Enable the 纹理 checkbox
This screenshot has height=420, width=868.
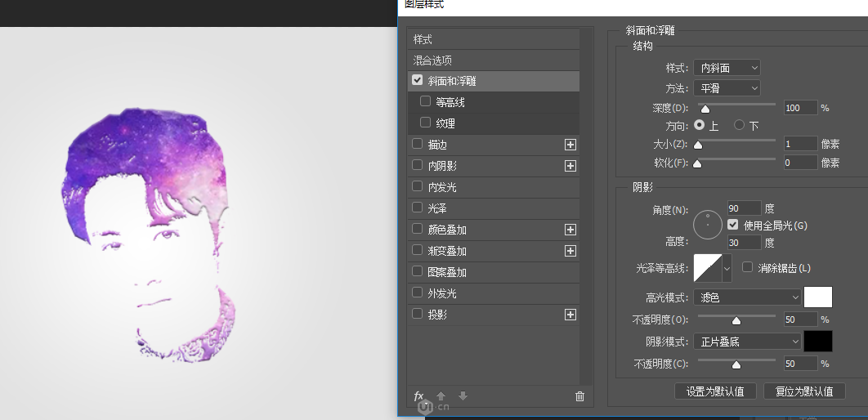(425, 123)
